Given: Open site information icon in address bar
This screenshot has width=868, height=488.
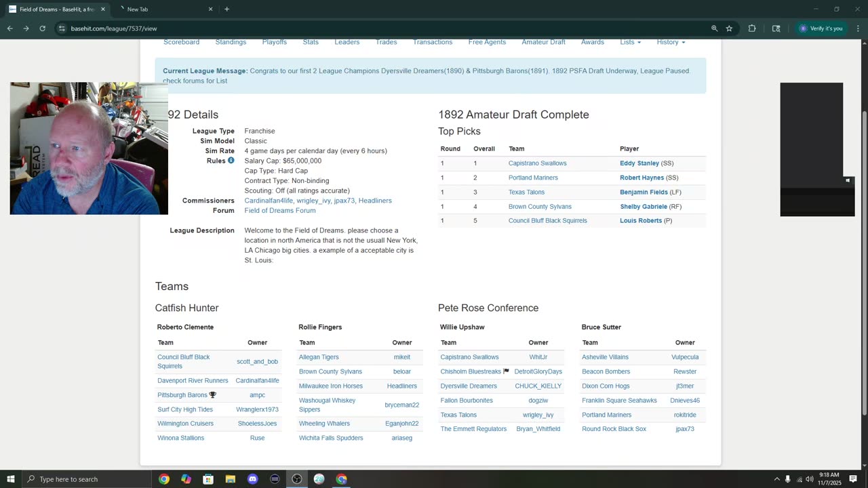Looking at the screenshot, I should (62, 28).
